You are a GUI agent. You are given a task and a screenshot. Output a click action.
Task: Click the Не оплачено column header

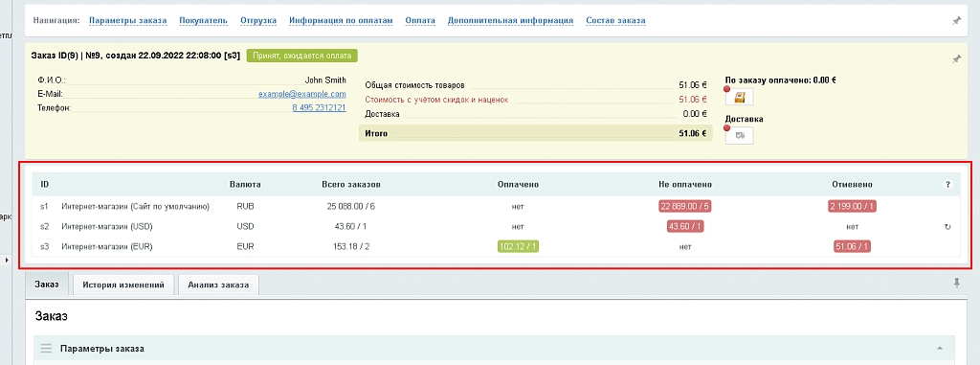coord(685,185)
